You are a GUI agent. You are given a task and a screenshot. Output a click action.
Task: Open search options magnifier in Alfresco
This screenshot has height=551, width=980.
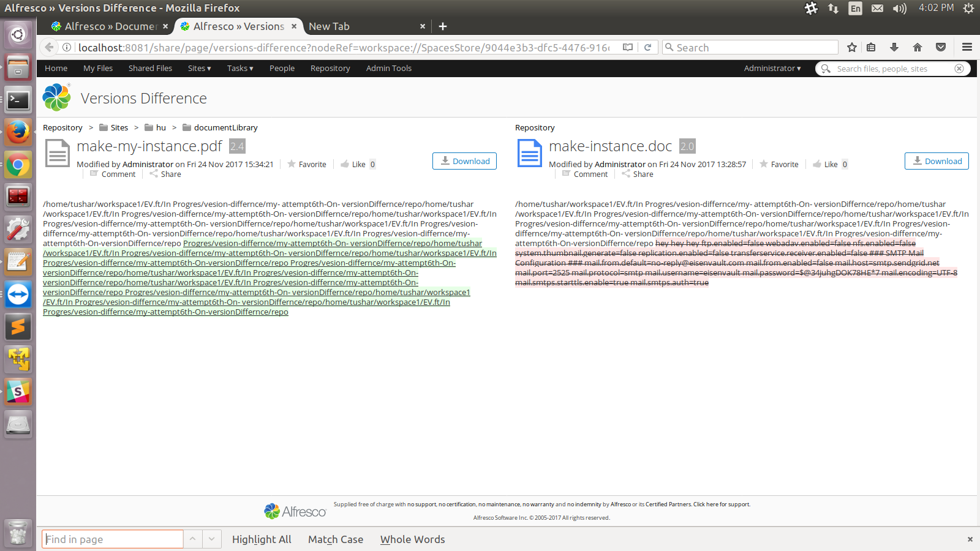[826, 69]
